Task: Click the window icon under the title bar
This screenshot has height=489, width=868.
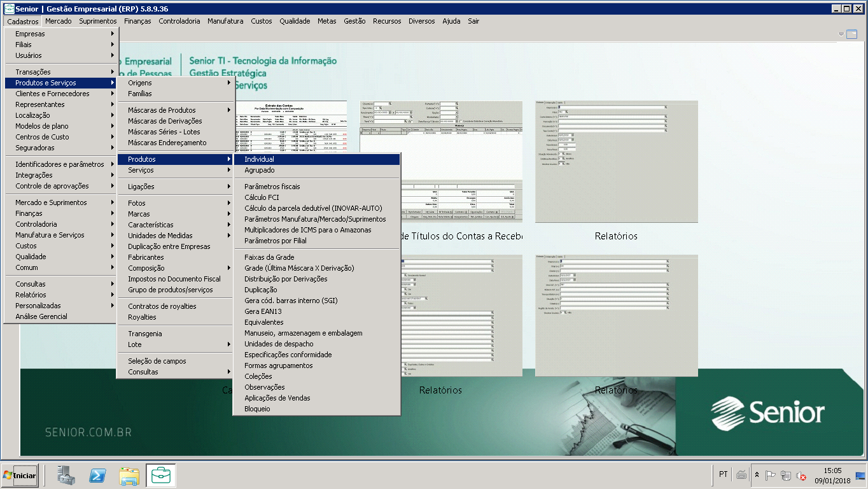Action: pyautogui.click(x=851, y=34)
